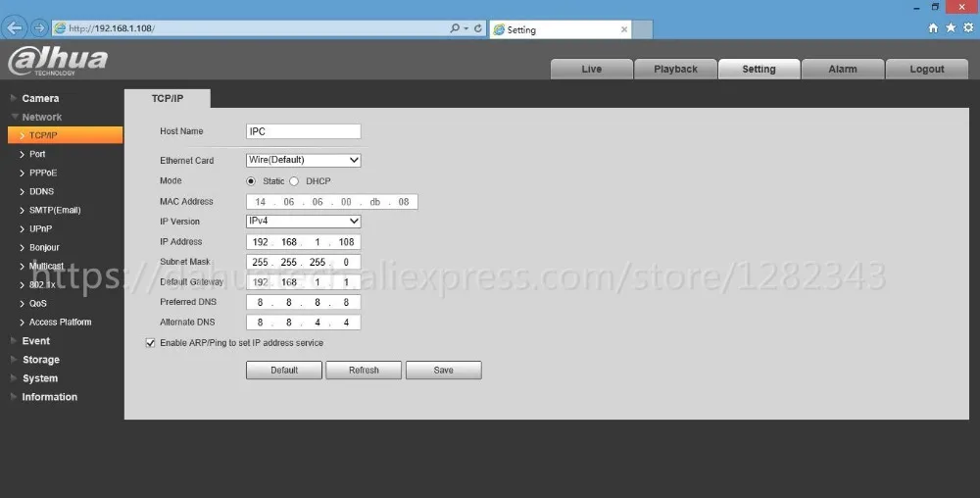Open the DDNS settings page
The image size is (980, 498).
41,191
